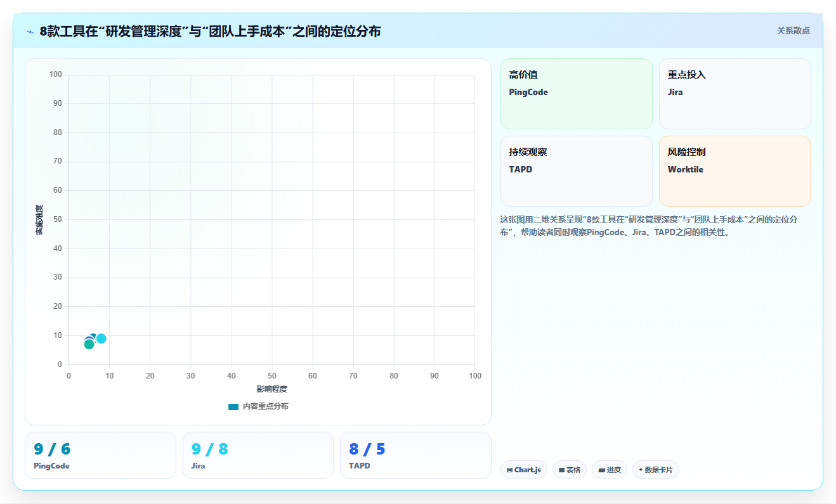836x504 pixels.
Task: Click the lightning icon beside the title
Action: [30, 31]
